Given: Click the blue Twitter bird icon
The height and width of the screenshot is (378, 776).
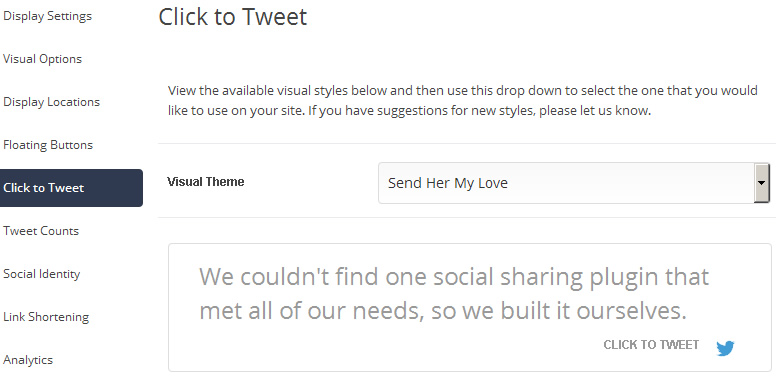Looking at the screenshot, I should pos(725,348).
